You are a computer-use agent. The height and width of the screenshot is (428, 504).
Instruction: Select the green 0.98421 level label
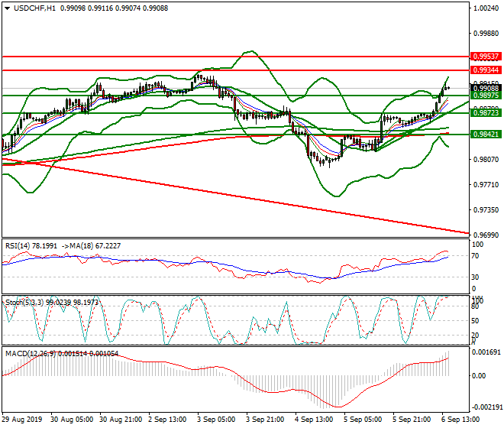pos(486,135)
